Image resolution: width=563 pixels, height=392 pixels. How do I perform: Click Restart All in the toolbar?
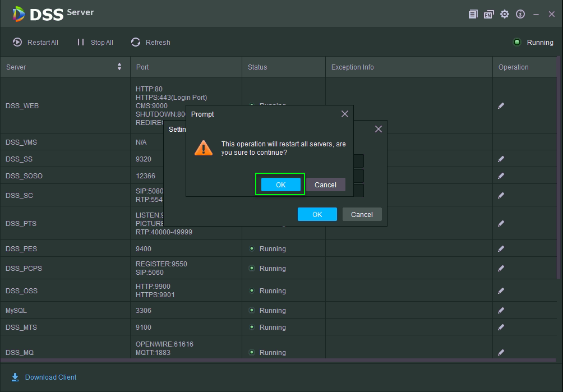(x=35, y=42)
